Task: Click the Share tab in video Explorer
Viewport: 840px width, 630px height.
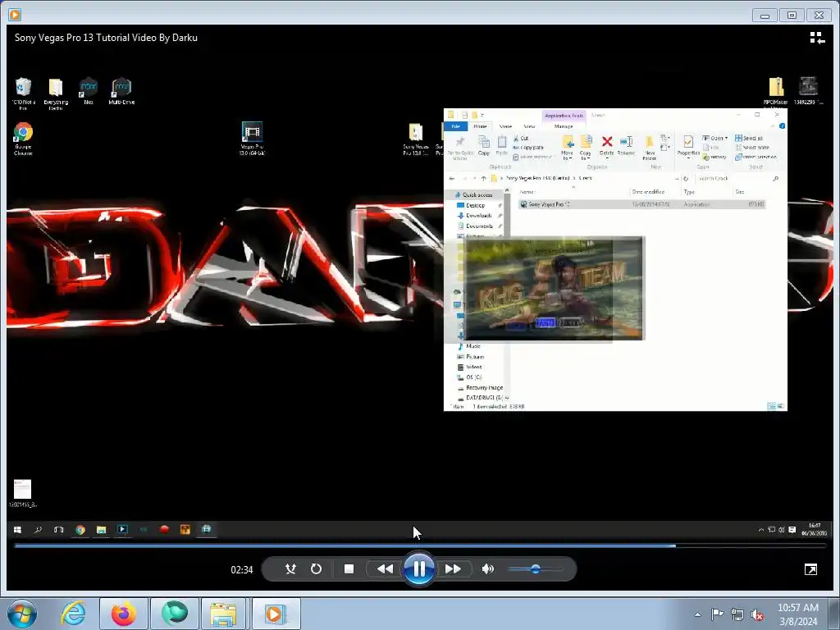Action: 505,126
